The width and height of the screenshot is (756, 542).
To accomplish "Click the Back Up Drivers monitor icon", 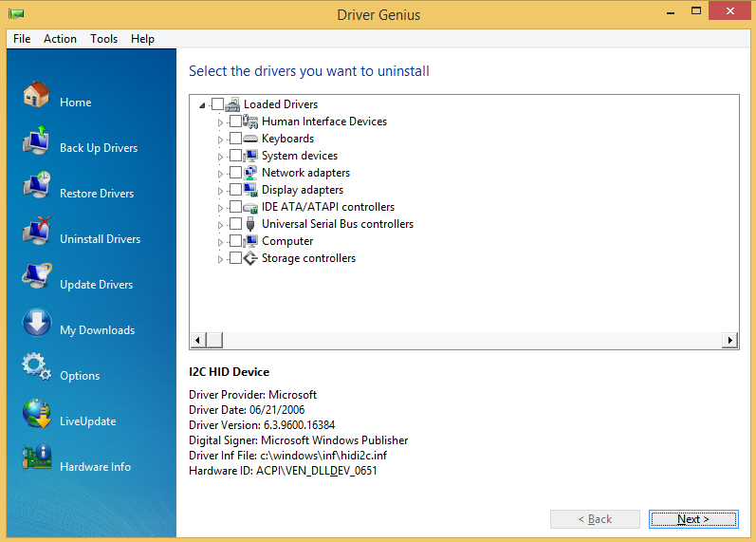I will click(36, 140).
